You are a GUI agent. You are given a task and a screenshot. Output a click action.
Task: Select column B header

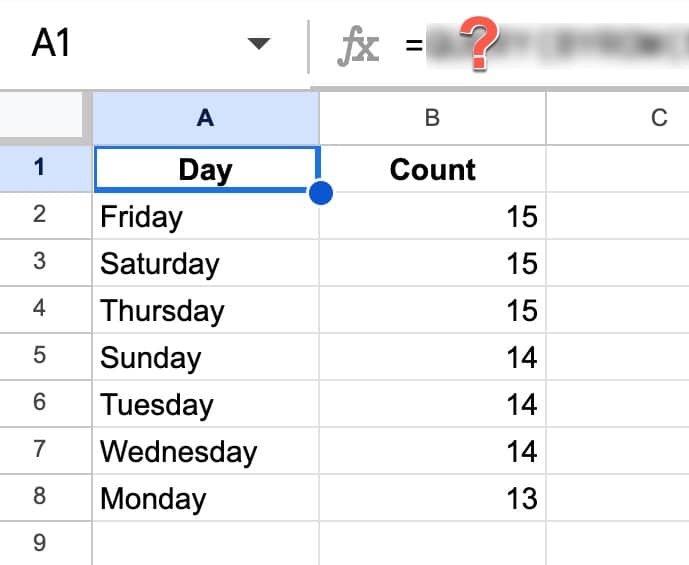[x=432, y=118]
